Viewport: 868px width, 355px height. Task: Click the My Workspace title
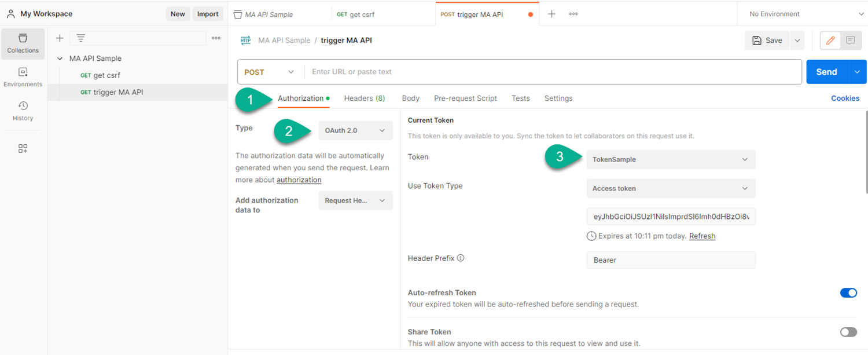(46, 14)
